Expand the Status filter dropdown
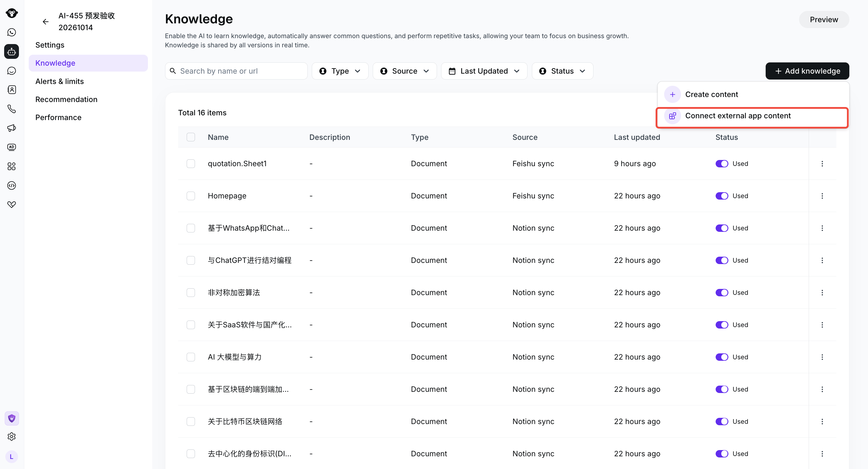The image size is (868, 469). 562,71
